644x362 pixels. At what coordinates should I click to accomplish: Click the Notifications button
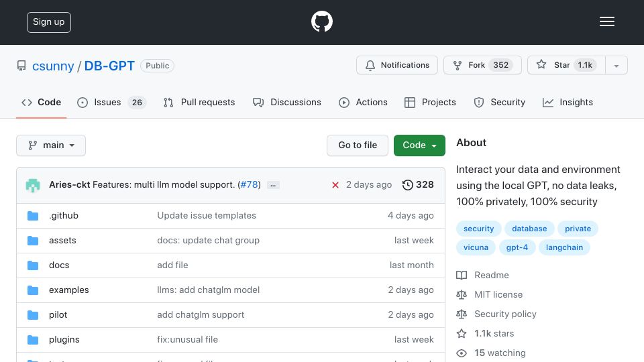pos(396,65)
